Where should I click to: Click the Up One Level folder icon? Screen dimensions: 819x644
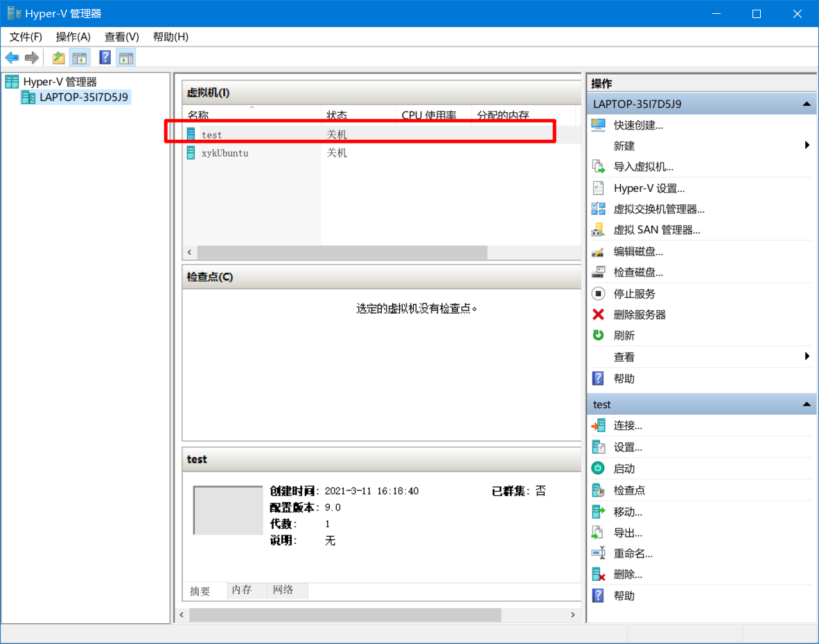click(59, 57)
